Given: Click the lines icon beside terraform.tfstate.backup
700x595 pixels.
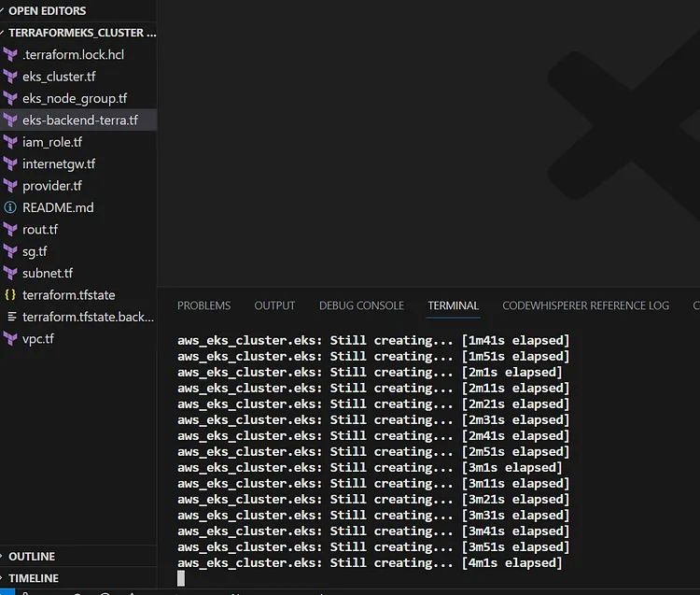Looking at the screenshot, I should [x=12, y=317].
